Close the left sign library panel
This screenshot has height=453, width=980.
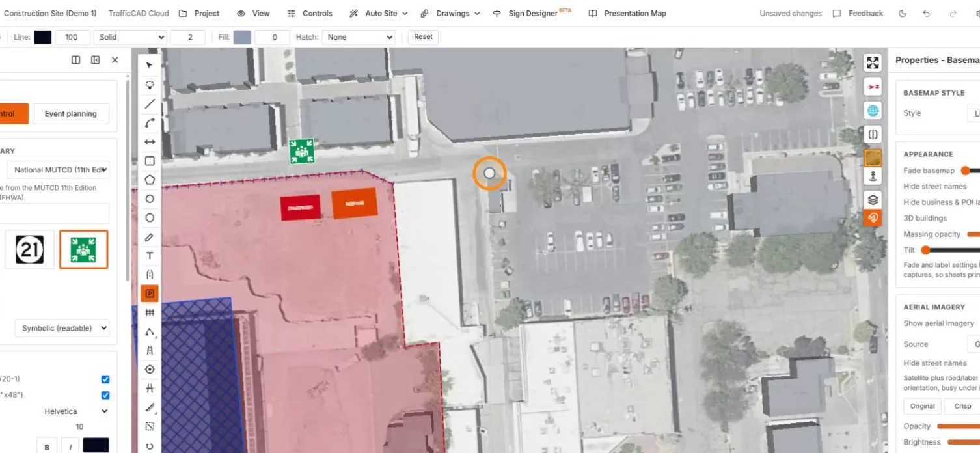click(115, 60)
